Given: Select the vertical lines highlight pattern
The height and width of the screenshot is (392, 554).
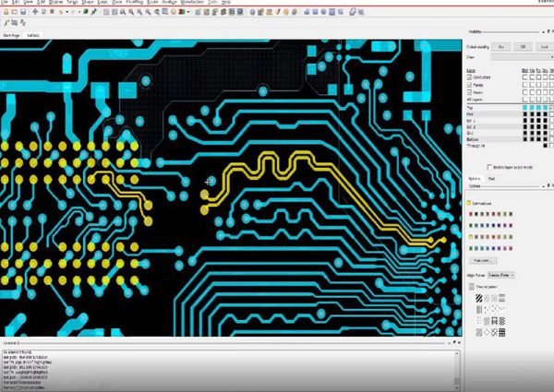Looking at the screenshot, I should [479, 310].
